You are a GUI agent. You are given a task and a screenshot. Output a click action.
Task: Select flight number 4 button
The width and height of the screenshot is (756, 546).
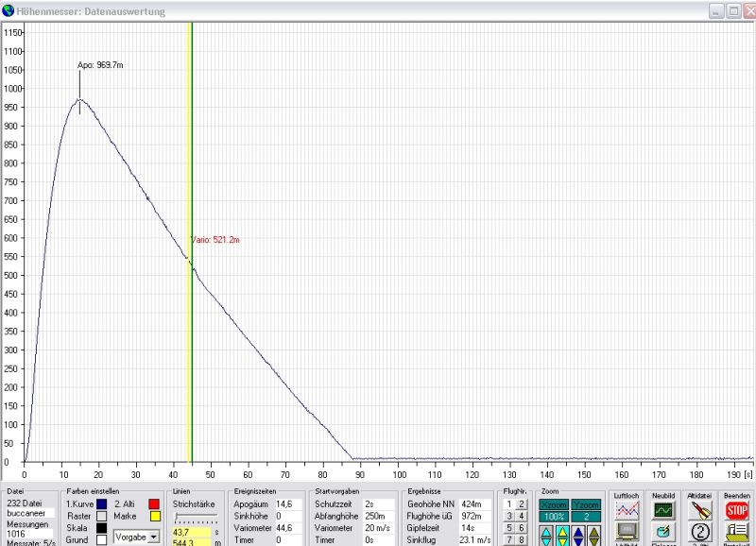click(521, 516)
